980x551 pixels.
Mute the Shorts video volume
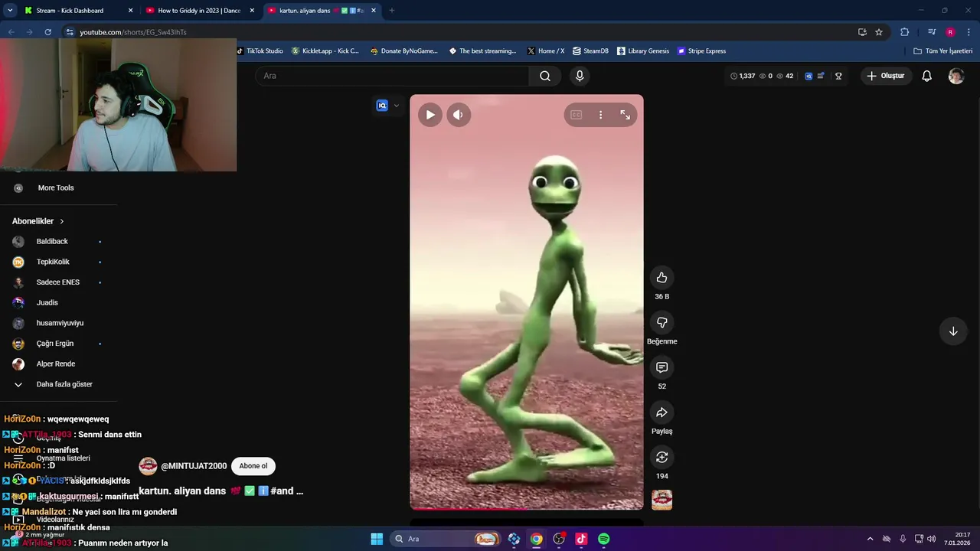tap(458, 115)
